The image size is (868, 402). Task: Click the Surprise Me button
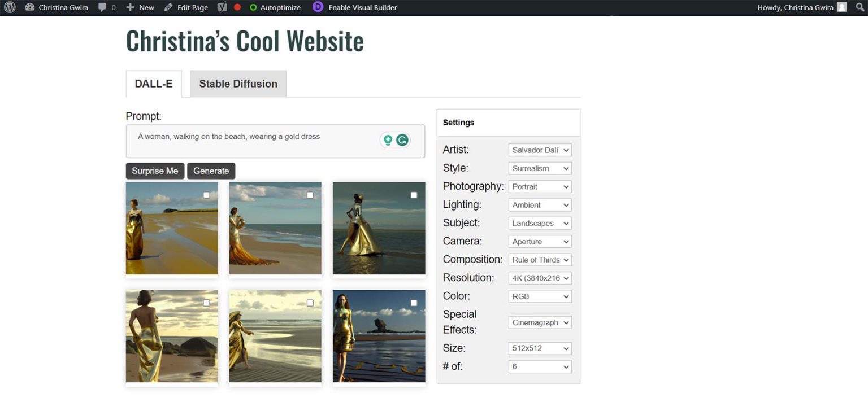click(x=155, y=171)
